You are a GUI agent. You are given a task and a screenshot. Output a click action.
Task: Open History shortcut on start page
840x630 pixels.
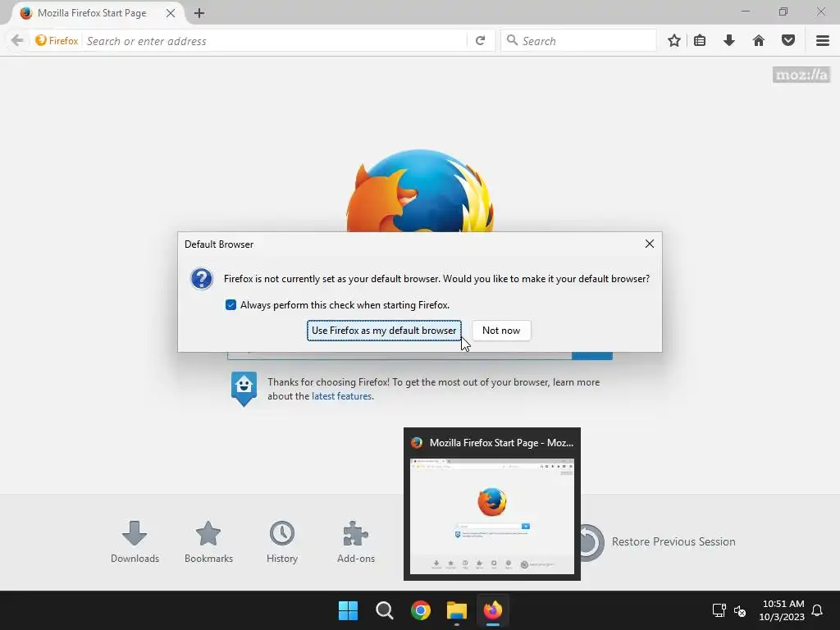pyautogui.click(x=282, y=541)
